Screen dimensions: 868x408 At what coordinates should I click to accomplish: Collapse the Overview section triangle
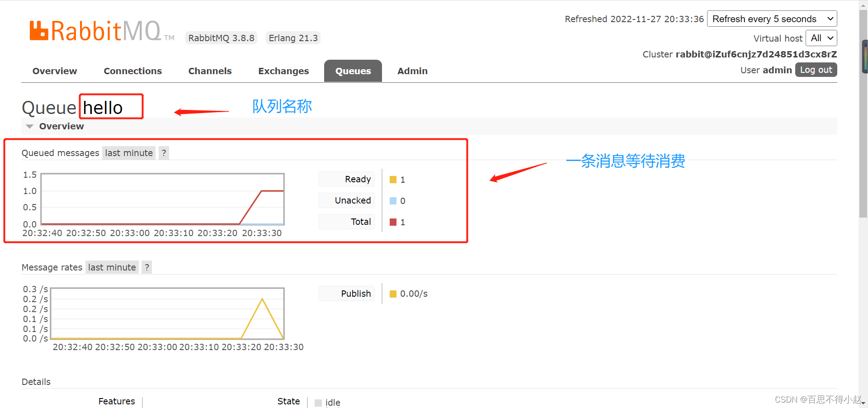point(30,127)
